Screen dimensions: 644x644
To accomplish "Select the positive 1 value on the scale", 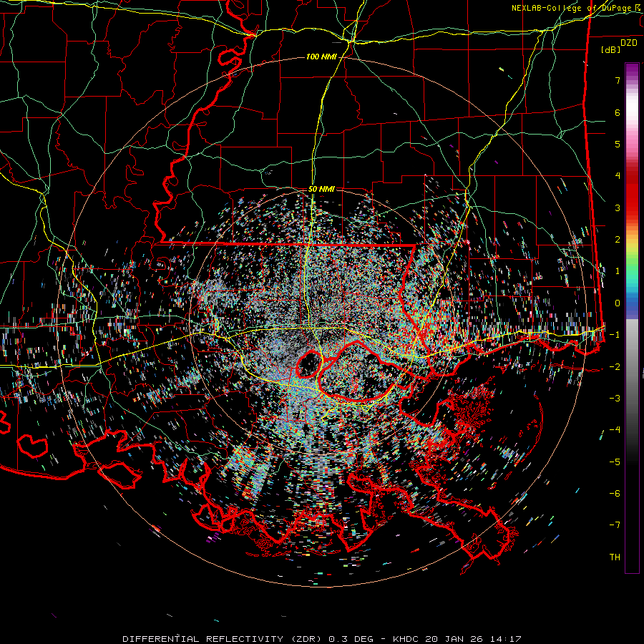I will pos(618,271).
